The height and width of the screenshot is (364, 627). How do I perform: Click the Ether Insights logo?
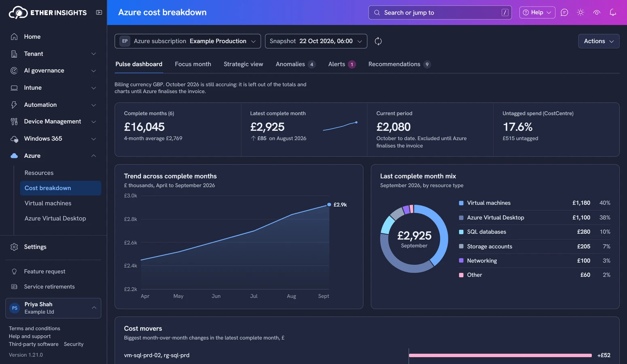pyautogui.click(x=47, y=13)
